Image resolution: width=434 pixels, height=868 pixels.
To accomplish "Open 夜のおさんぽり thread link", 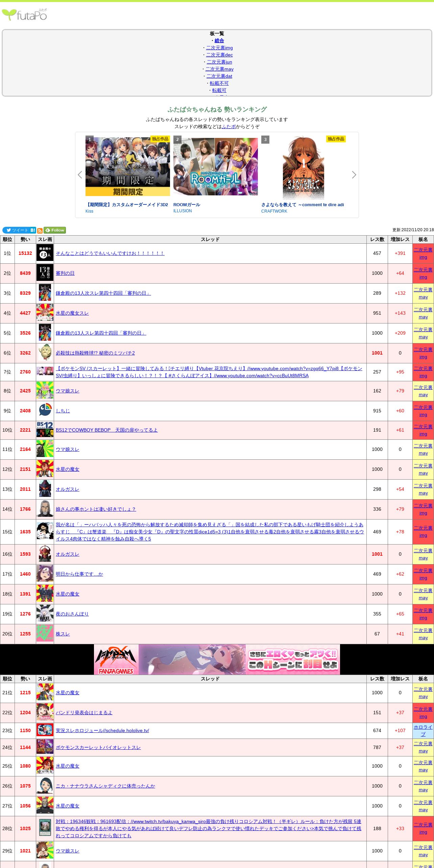I will pyautogui.click(x=72, y=614).
